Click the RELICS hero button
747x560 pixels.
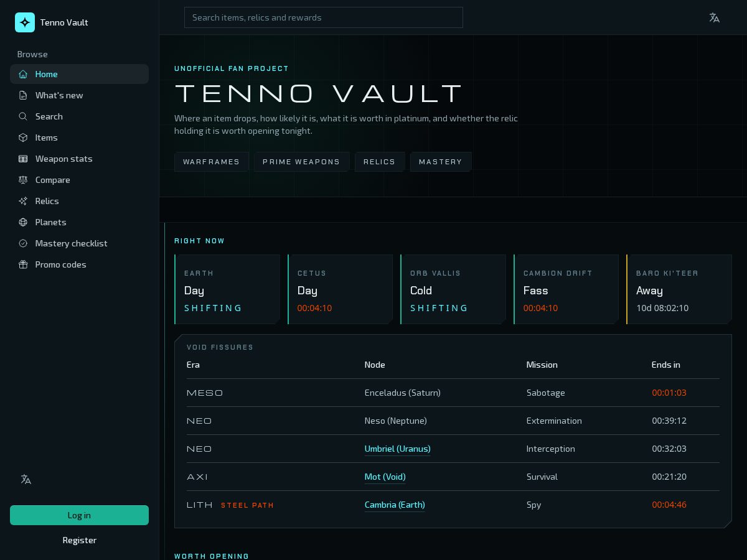pos(380,162)
